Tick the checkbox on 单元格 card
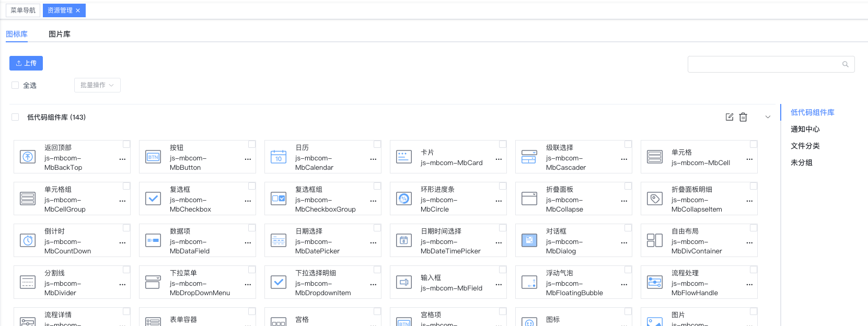Image resolution: width=868 pixels, height=326 pixels. [x=754, y=144]
